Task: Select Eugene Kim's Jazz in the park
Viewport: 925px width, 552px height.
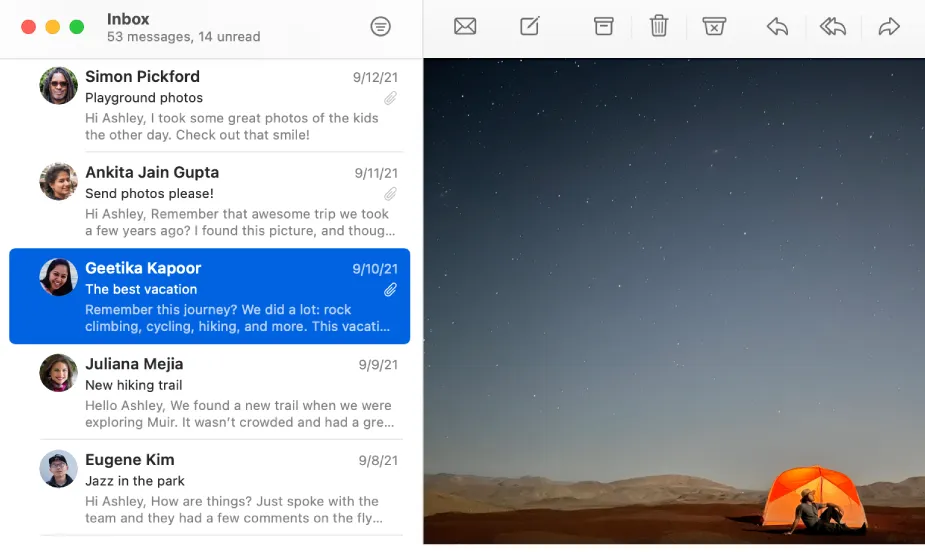Action: (x=209, y=488)
